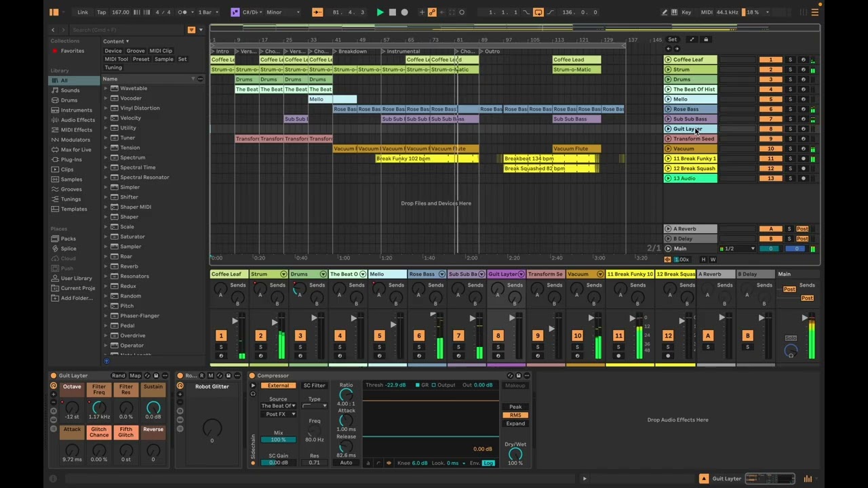Expand the Content filter dropdown
The height and width of the screenshot is (488, 868).
point(116,41)
